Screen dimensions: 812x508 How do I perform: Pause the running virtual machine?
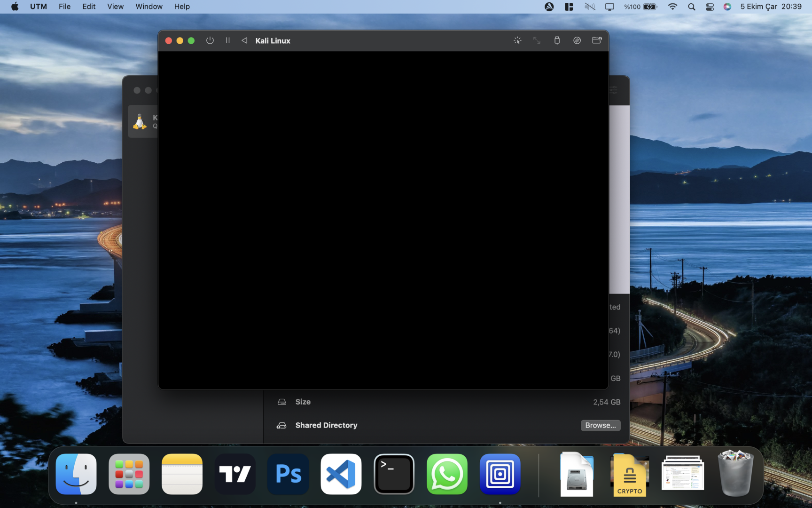pos(228,40)
